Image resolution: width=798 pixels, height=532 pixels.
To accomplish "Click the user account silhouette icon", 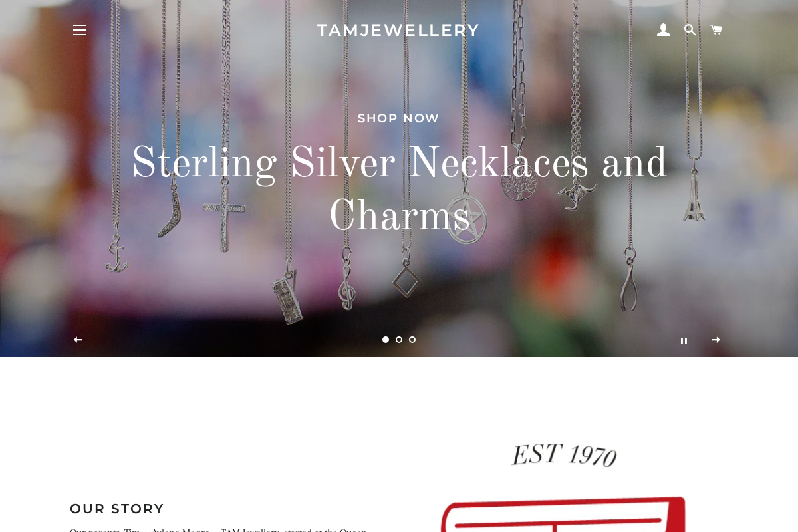I will [663, 29].
